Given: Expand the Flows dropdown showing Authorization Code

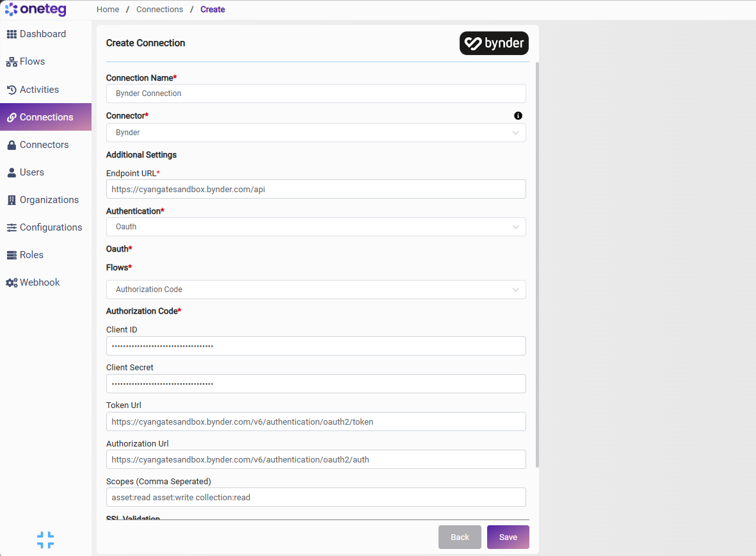Looking at the screenshot, I should click(x=316, y=290).
